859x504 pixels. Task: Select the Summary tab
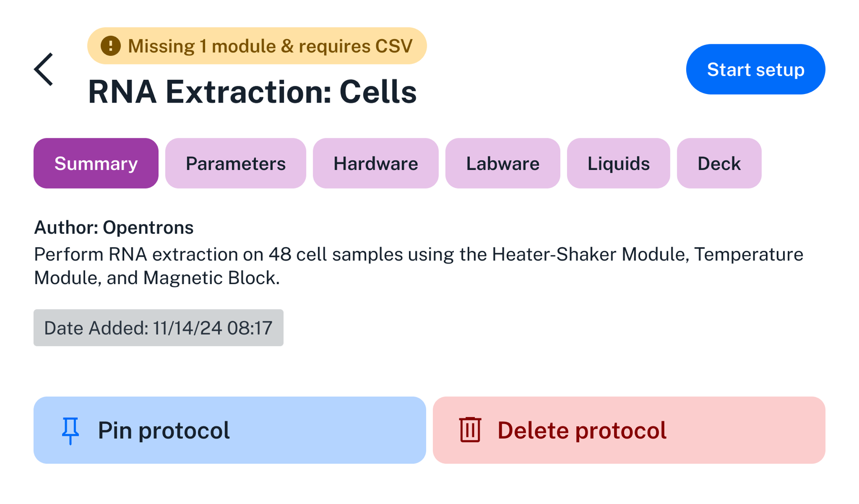[95, 163]
